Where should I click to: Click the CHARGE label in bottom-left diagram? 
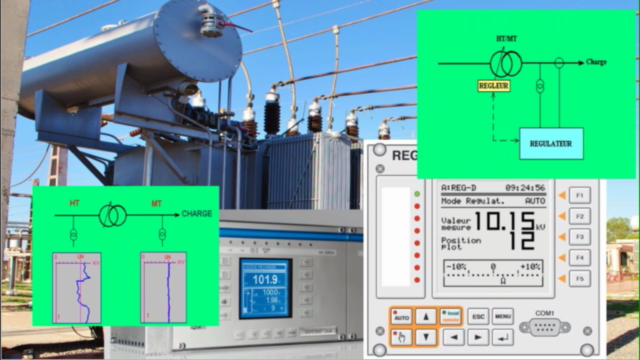[196, 214]
